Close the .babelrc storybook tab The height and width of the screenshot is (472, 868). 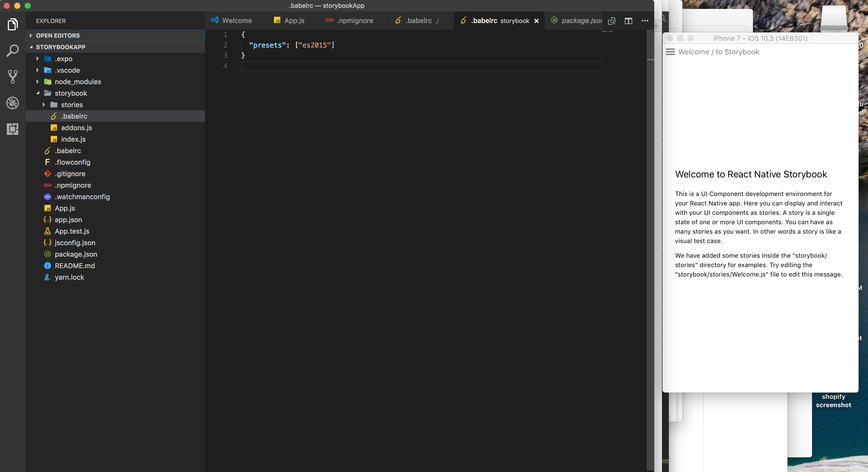coord(536,21)
